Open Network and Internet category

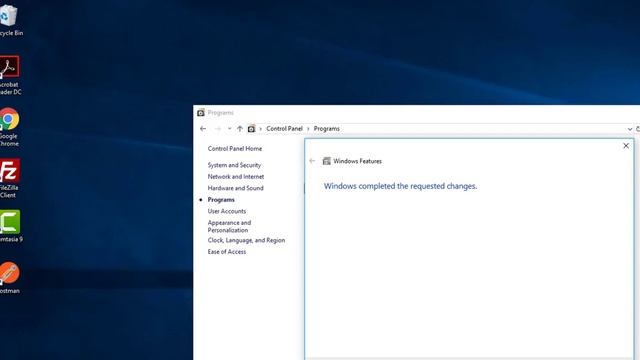click(236, 176)
